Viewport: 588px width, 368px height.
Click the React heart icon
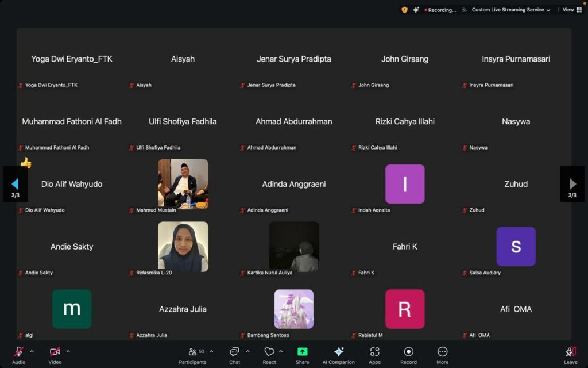(269, 352)
